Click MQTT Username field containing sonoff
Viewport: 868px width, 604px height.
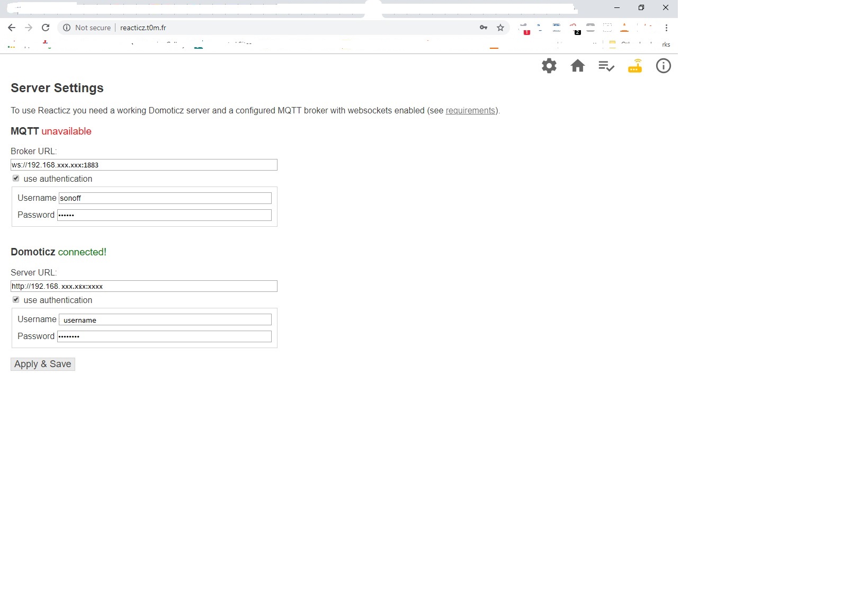(x=165, y=198)
